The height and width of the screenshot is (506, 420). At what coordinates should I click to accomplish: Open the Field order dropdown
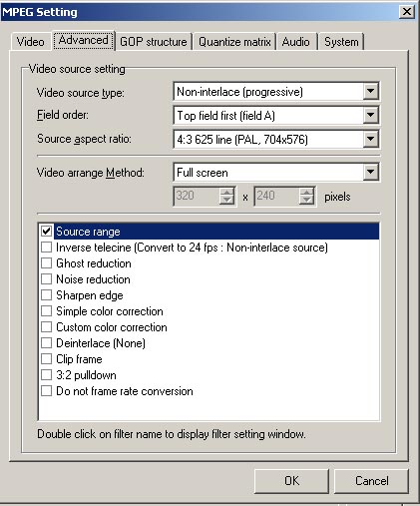[371, 115]
